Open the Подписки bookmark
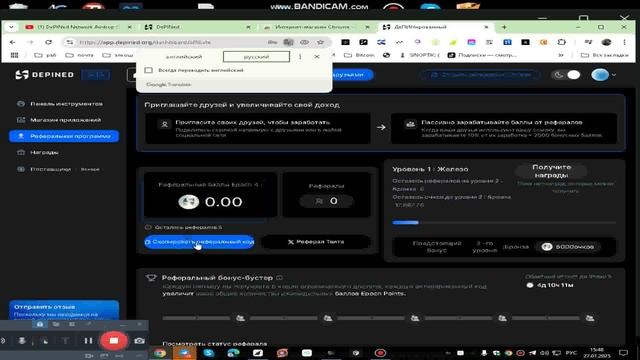 pyautogui.click(x=482, y=55)
